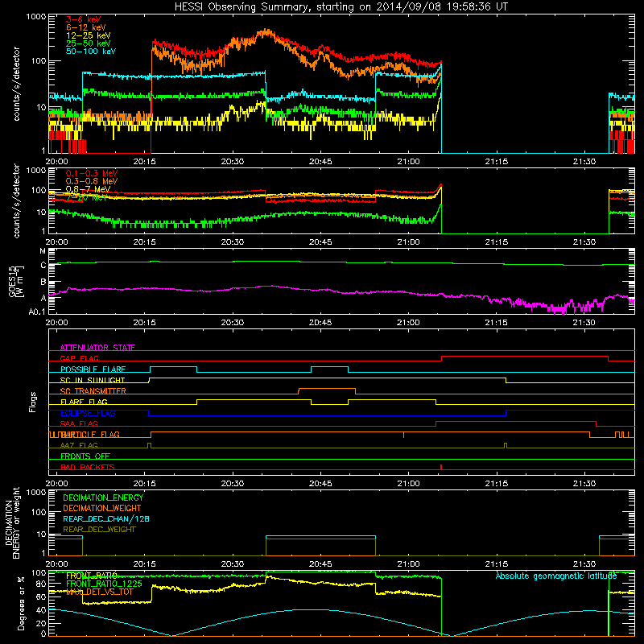Image resolution: width=644 pixels, height=644 pixels.
Task: Click the 20:45 tick label under decimation plot
Action: point(320,564)
